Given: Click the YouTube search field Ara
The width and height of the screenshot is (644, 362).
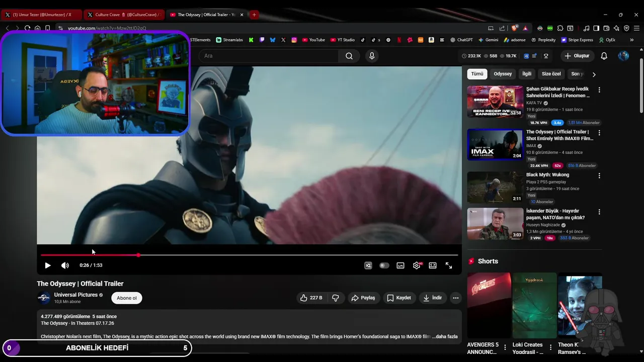Looking at the screenshot, I should pos(268,56).
